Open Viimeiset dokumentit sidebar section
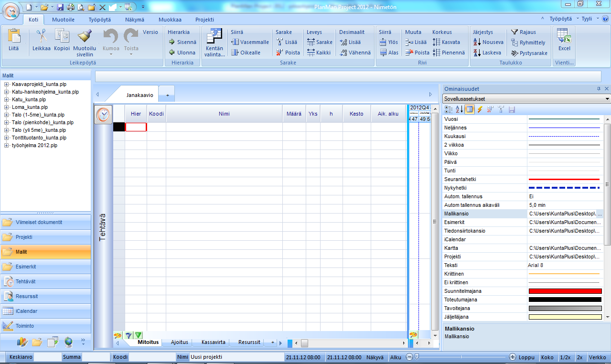The width and height of the screenshot is (611, 364). 45,222
